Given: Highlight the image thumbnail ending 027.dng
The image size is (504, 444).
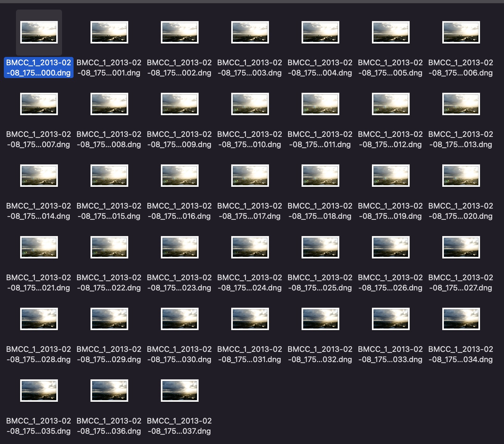Looking at the screenshot, I should pos(461,247).
